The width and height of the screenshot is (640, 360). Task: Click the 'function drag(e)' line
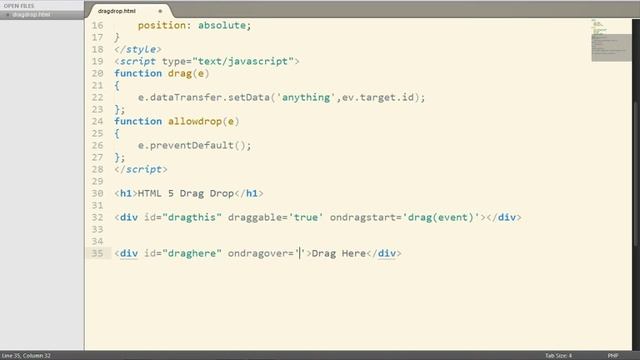(x=162, y=73)
